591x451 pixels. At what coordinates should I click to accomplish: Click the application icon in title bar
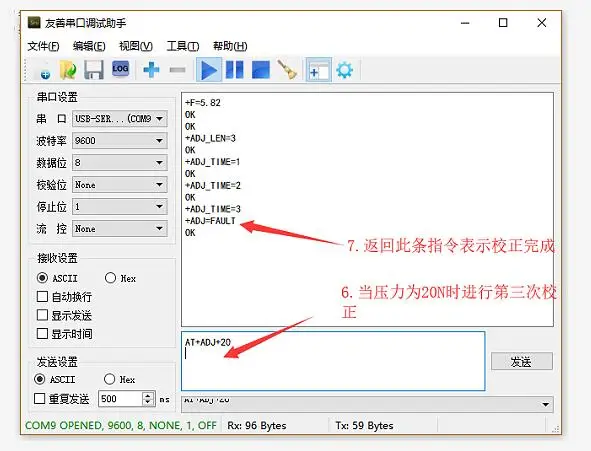34,23
